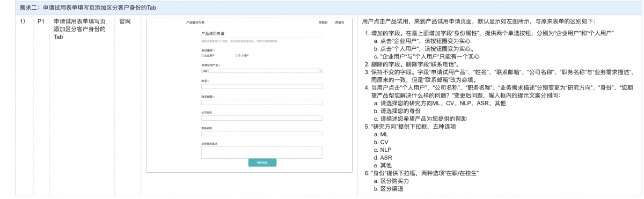The image size is (644, 199).
Task: Click the 产品试用申请 form title
Action: click(x=213, y=33)
